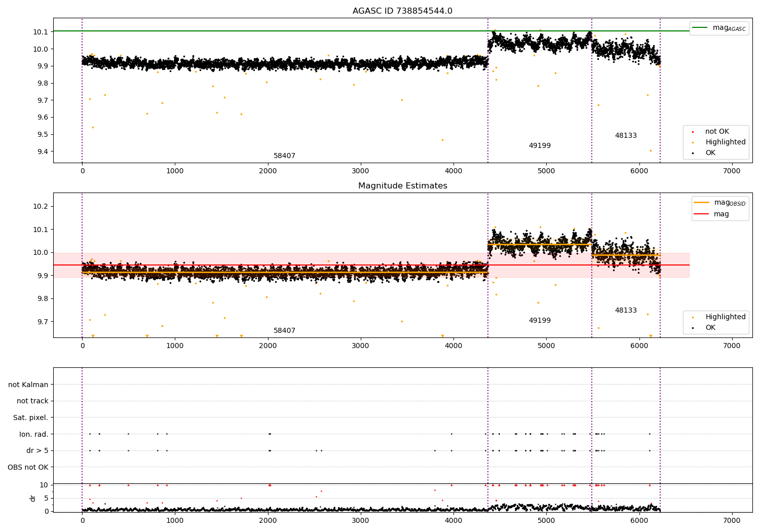Click the 'Ion. rad.' axis label
Viewport: 760px width, 532px height.
pyautogui.click(x=34, y=434)
